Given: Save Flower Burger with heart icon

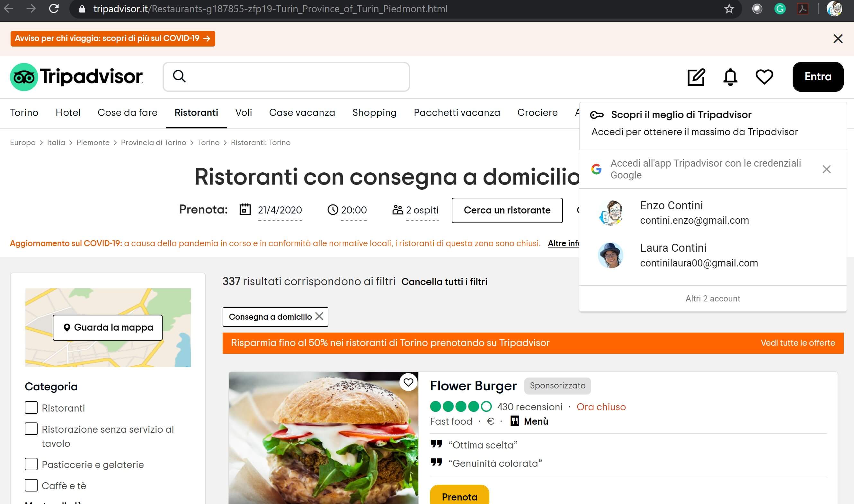Looking at the screenshot, I should coord(408,382).
